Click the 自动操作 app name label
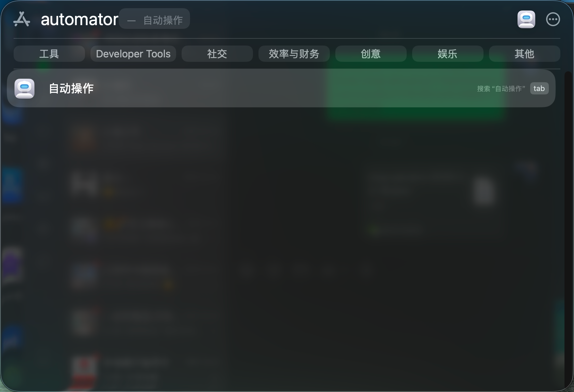Screen dimensions: 574x392 [71, 88]
